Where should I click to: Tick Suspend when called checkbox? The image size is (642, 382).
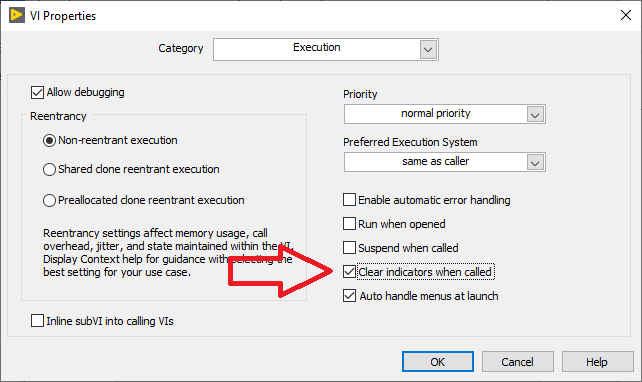click(x=349, y=248)
